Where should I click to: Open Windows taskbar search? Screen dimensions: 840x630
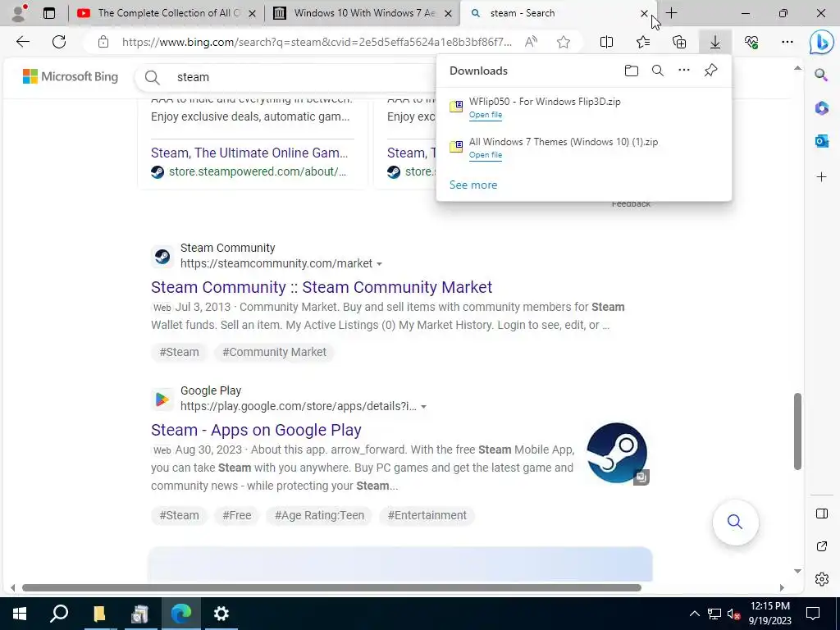click(x=59, y=614)
